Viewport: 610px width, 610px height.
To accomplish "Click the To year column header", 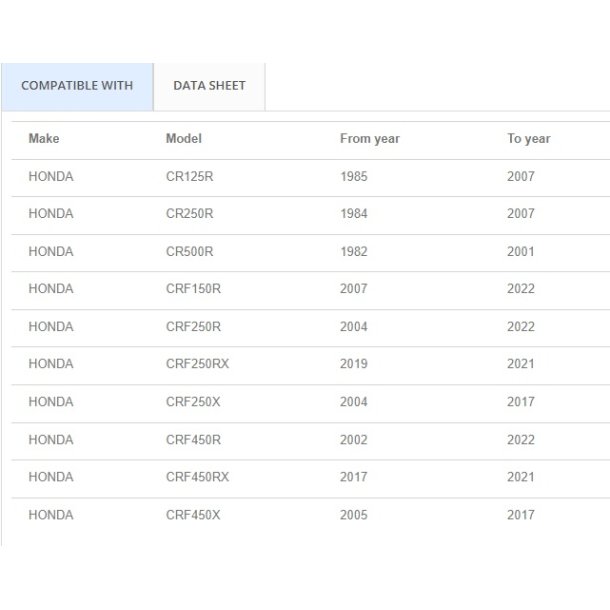I will pos(528,139).
